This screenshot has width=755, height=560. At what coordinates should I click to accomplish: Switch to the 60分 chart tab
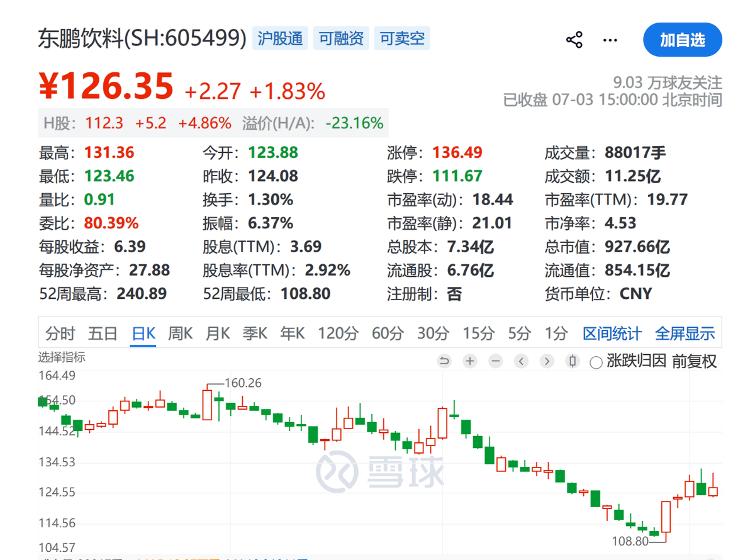click(388, 333)
